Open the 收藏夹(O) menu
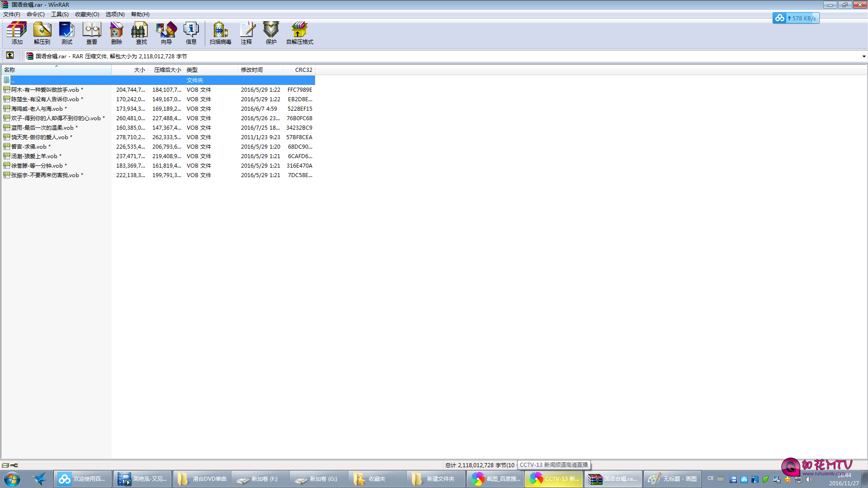 (87, 14)
